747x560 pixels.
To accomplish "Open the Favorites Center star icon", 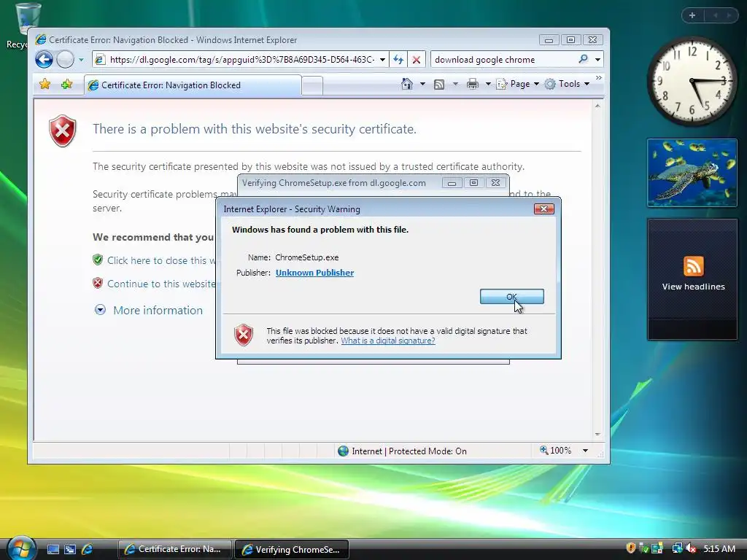I will tap(44, 85).
